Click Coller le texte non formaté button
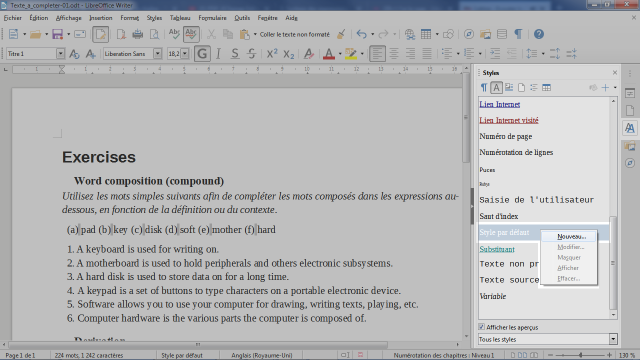The height and width of the screenshot is (360, 640). pyautogui.click(x=295, y=34)
